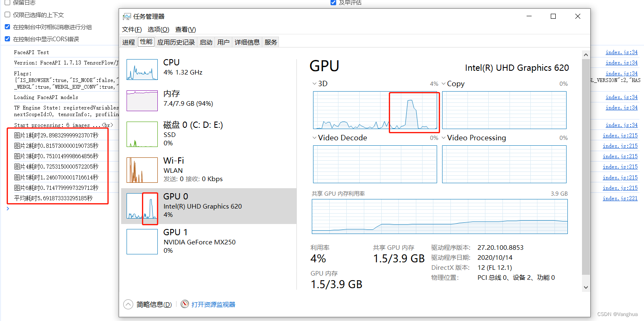This screenshot has width=644, height=321.
Task: Click the 共享 GPU 内存利用率 graph
Action: coord(440,216)
